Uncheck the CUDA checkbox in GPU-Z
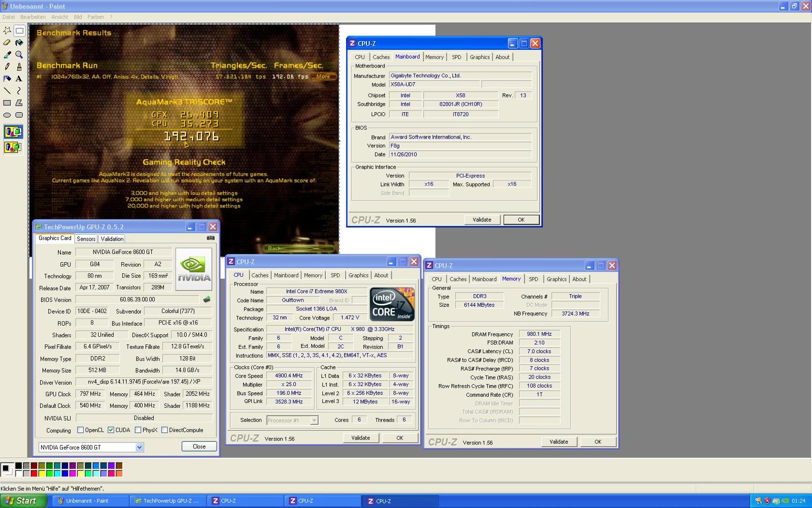Image resolution: width=812 pixels, height=508 pixels. coord(111,430)
